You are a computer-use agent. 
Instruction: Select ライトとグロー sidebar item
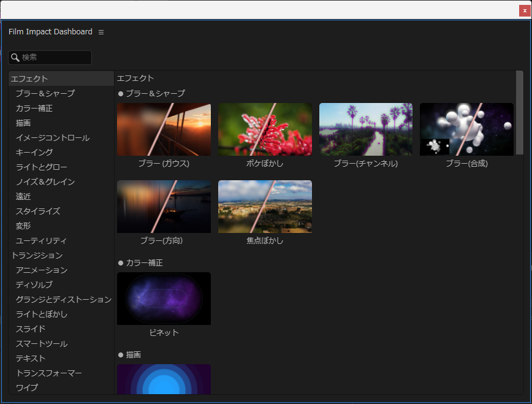[42, 167]
